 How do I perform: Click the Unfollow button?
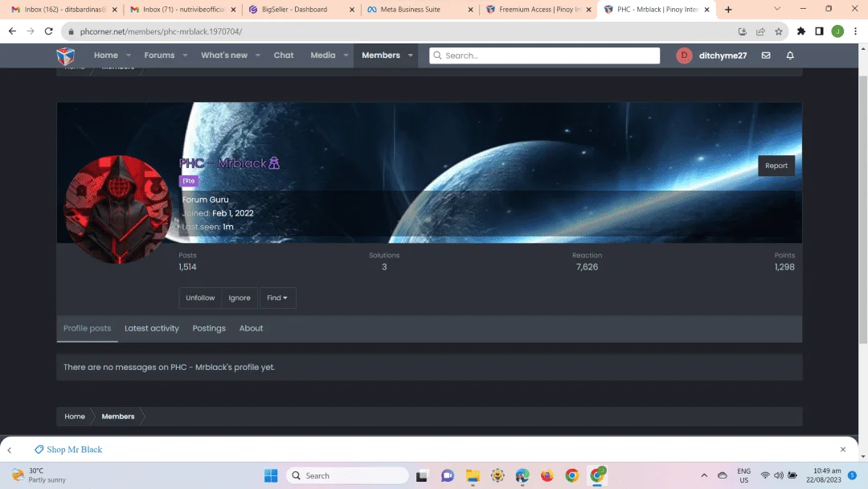200,298
